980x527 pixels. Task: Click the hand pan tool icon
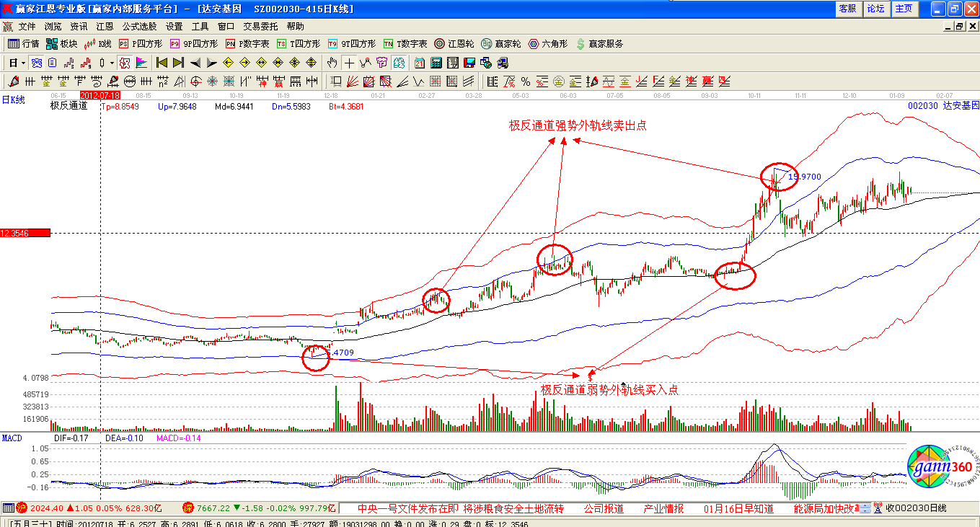click(332, 63)
